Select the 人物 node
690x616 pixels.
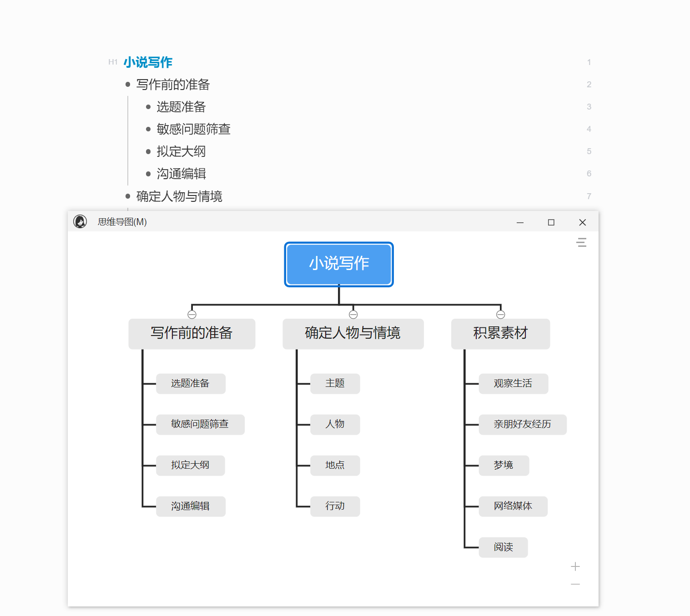click(335, 425)
